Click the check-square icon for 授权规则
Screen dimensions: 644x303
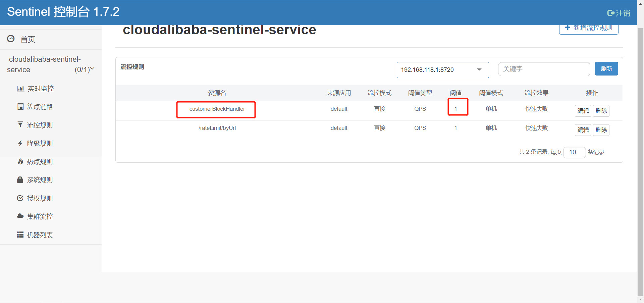tap(20, 198)
